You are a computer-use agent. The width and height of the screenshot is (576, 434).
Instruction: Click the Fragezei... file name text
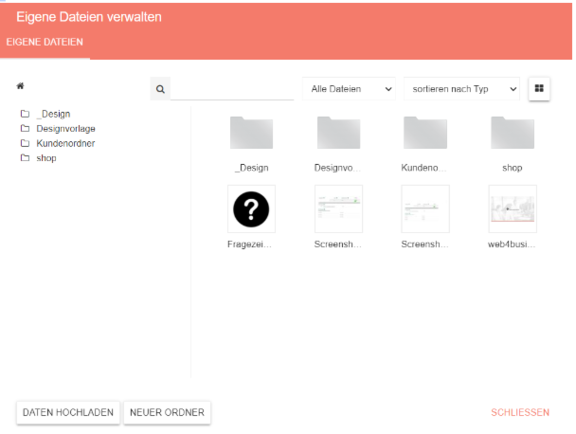coord(249,244)
